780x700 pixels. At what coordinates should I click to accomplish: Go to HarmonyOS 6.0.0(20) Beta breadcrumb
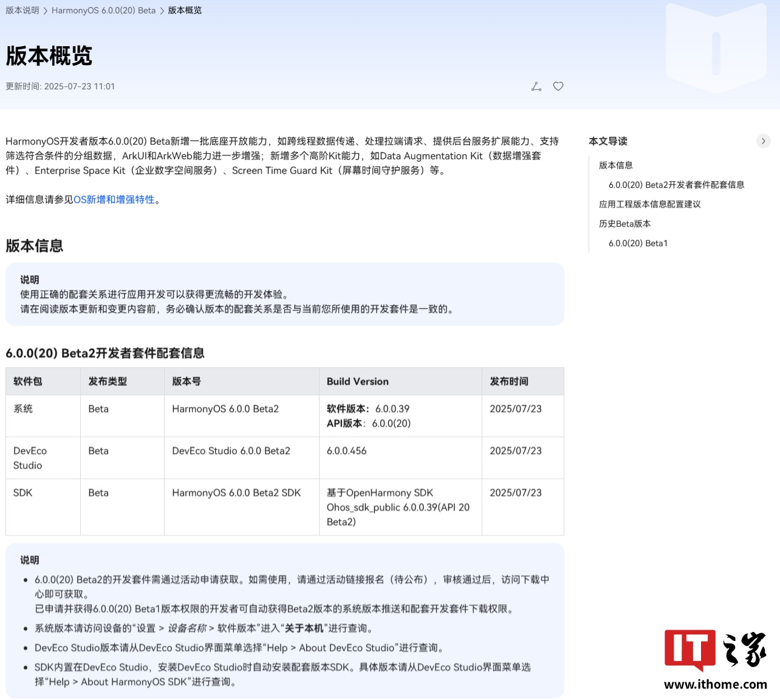coord(103,10)
